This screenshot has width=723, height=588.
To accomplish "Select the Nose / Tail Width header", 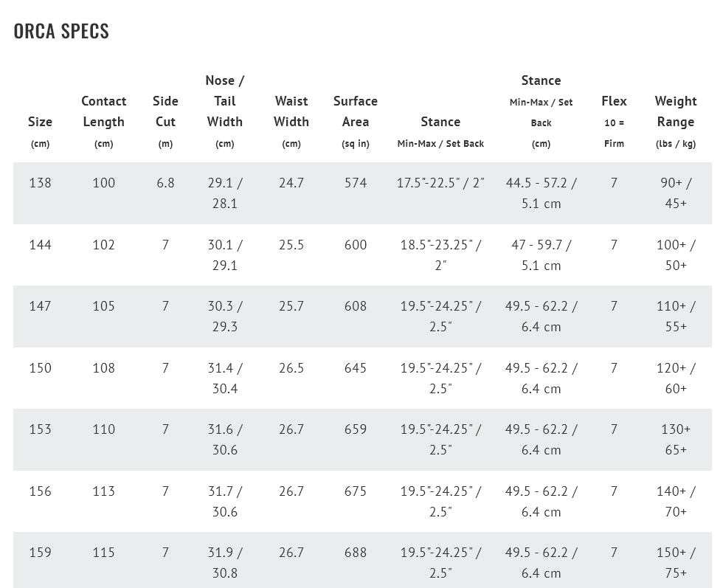I will 225,111.
